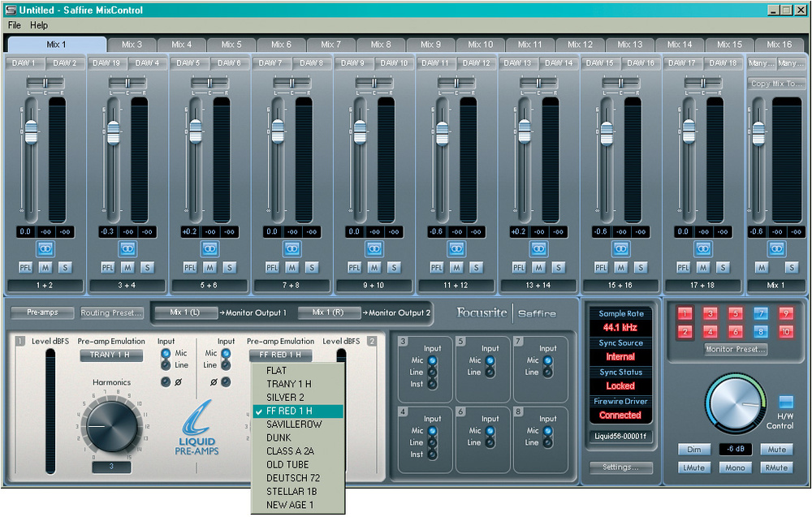The width and height of the screenshot is (812, 517).
Task: Toggle the H/W Control indicator
Action: coord(785,402)
